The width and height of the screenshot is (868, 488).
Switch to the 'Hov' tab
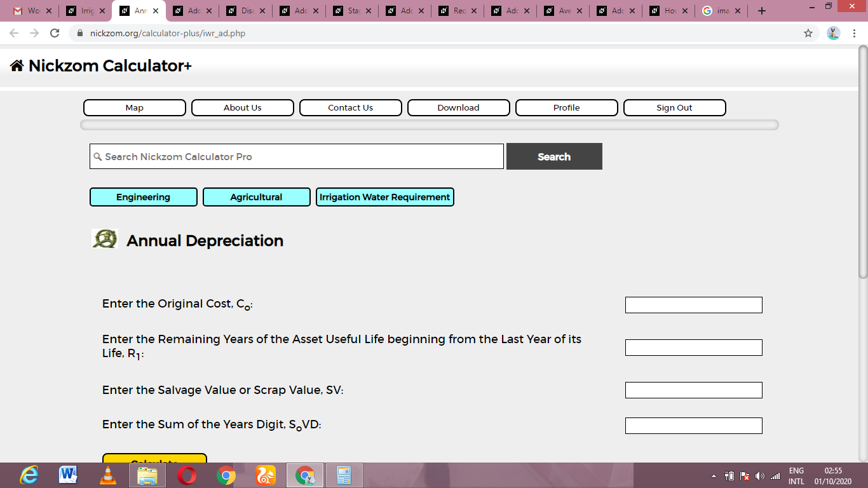(x=669, y=11)
